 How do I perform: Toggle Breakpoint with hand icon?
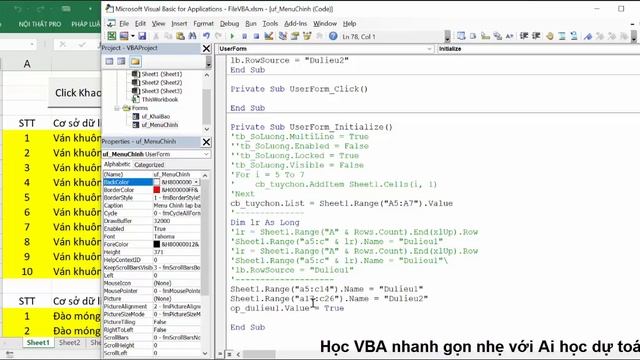pos(550,36)
